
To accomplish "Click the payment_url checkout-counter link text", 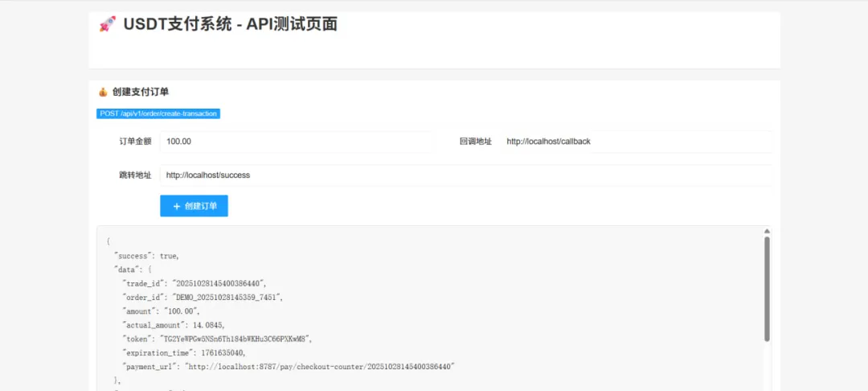I will (x=320, y=367).
